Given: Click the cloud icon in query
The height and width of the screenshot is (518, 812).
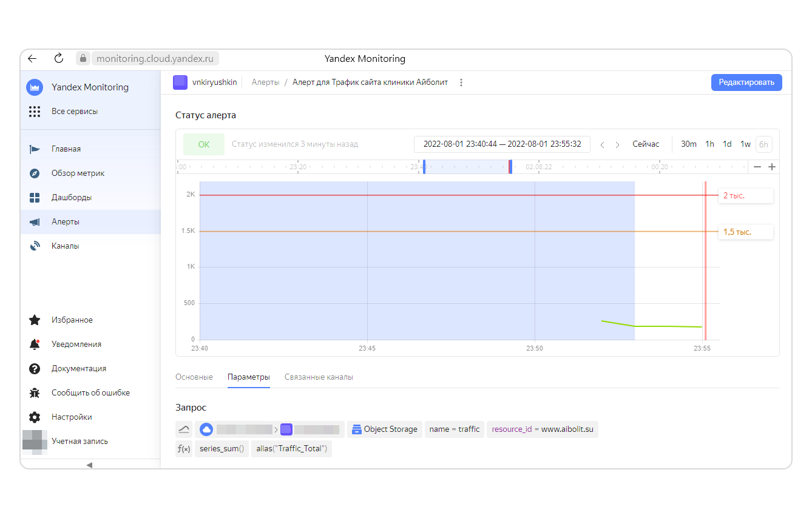Looking at the screenshot, I should point(206,429).
